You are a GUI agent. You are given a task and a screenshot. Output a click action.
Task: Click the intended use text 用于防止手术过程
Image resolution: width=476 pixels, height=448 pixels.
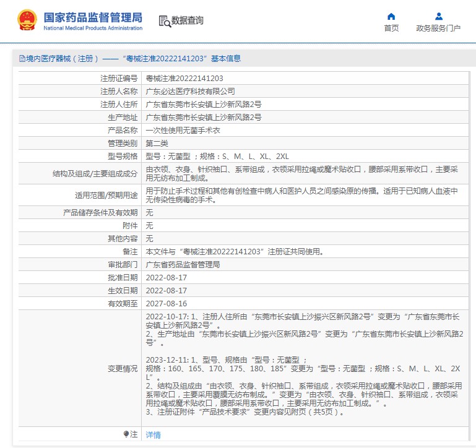[301, 195]
